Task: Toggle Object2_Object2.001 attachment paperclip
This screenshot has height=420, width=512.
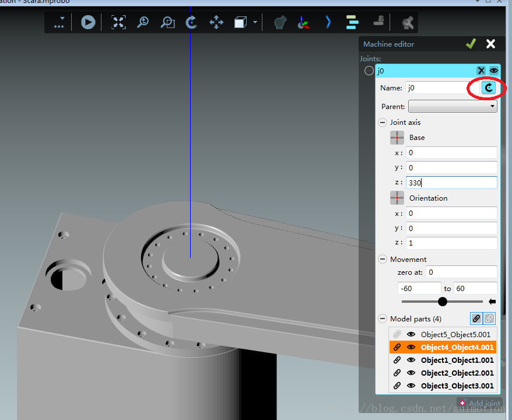Action: click(397, 373)
